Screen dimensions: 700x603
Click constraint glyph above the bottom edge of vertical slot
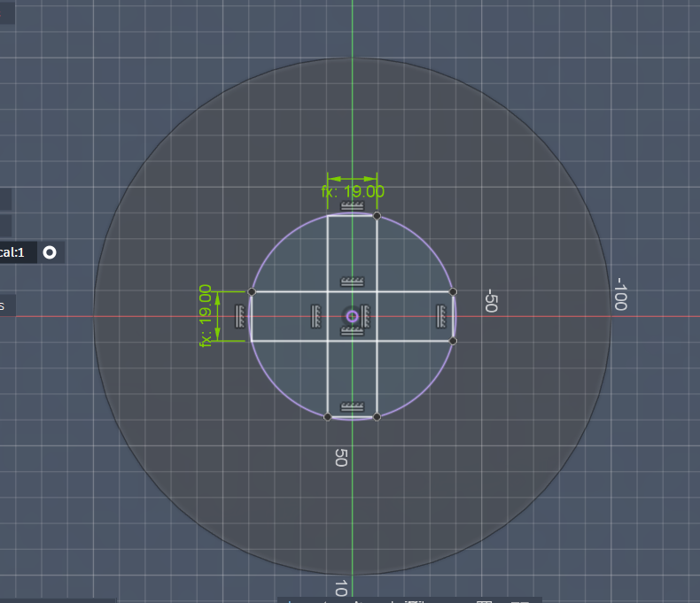point(353,406)
